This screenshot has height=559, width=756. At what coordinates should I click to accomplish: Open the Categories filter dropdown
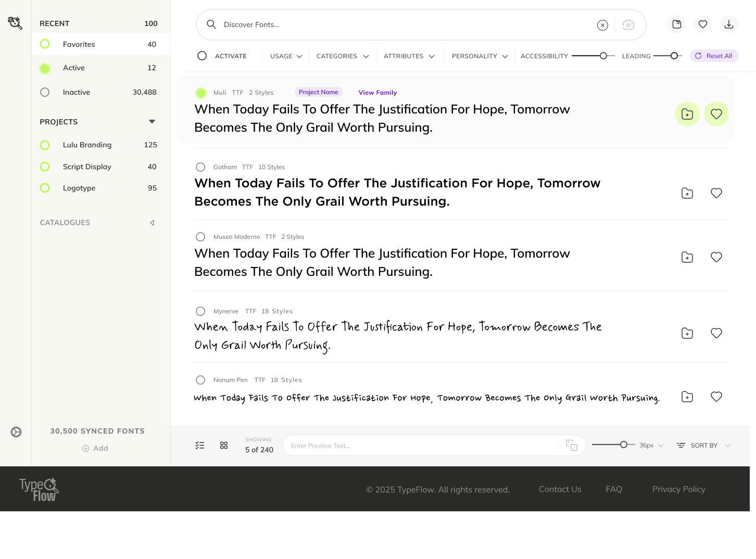(x=343, y=56)
